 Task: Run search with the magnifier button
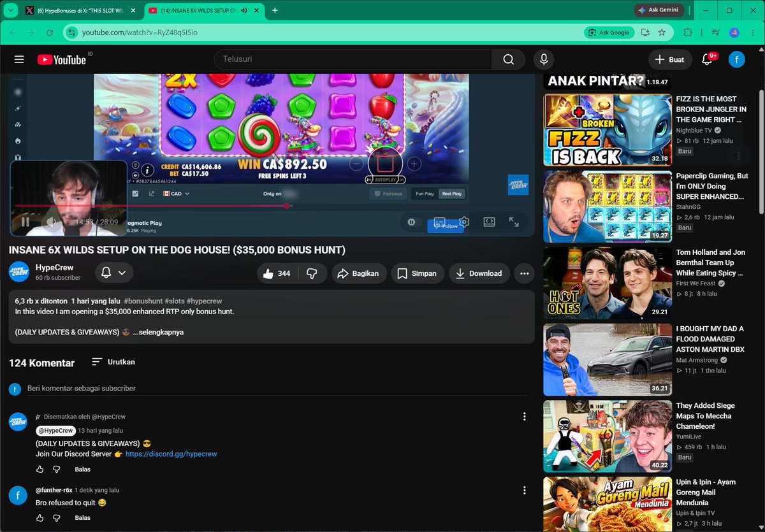508,59
